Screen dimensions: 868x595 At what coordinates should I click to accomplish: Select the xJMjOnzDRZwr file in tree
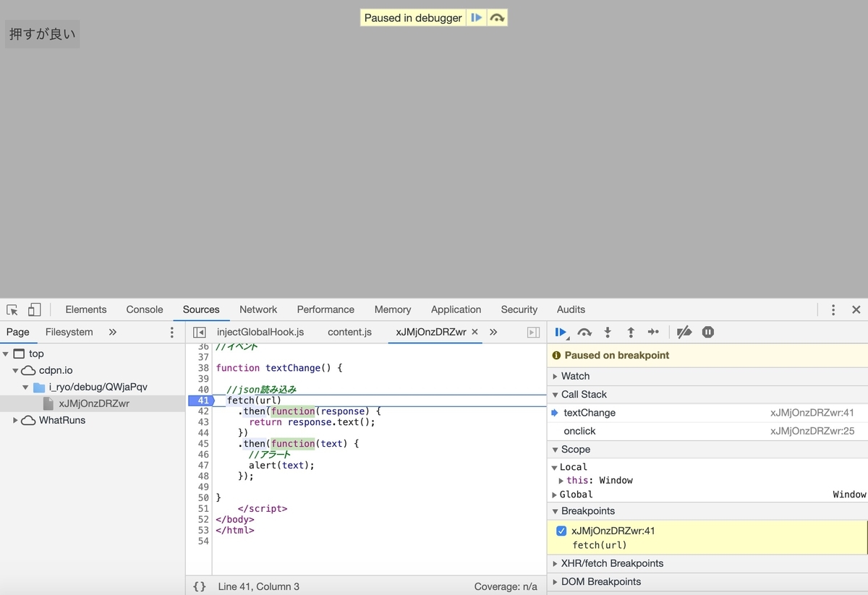[x=93, y=403]
